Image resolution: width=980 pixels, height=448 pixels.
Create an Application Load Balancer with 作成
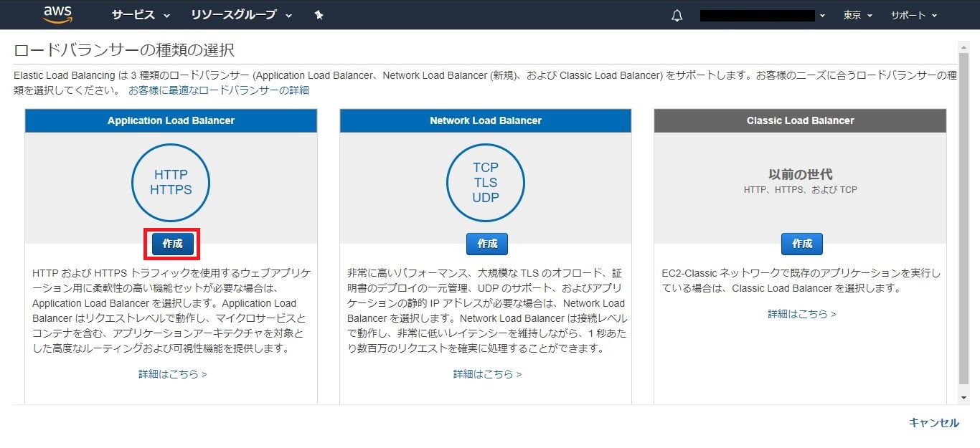click(x=172, y=244)
